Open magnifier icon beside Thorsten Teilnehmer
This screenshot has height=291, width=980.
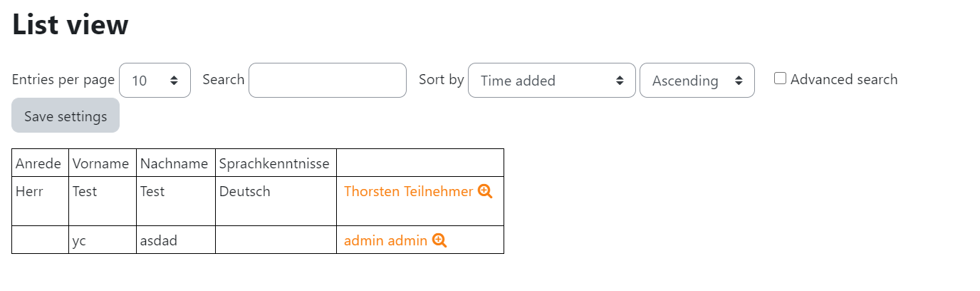coord(485,191)
